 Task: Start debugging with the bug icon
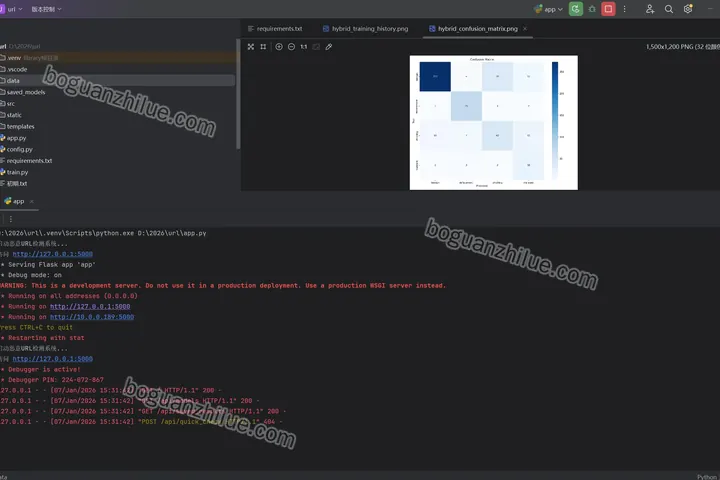pos(592,9)
